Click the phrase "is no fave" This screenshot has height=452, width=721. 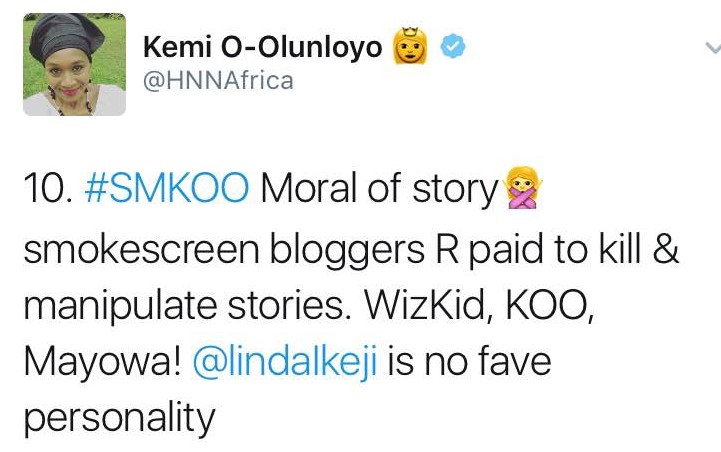click(x=481, y=361)
